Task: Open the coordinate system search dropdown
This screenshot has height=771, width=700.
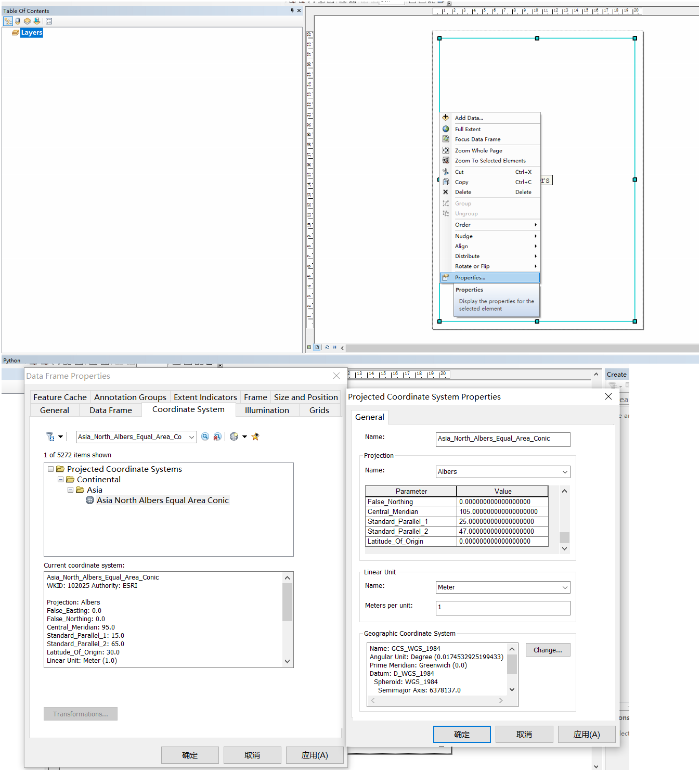Action: [x=191, y=437]
